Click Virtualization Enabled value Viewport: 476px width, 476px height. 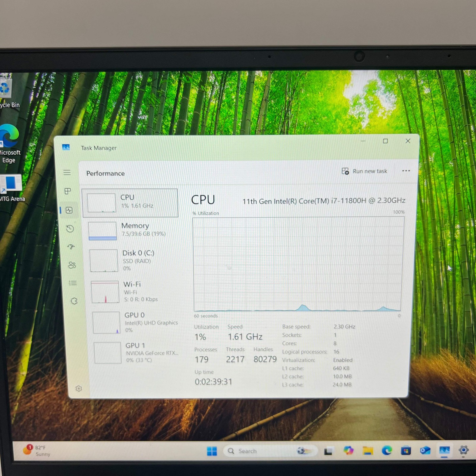click(343, 360)
